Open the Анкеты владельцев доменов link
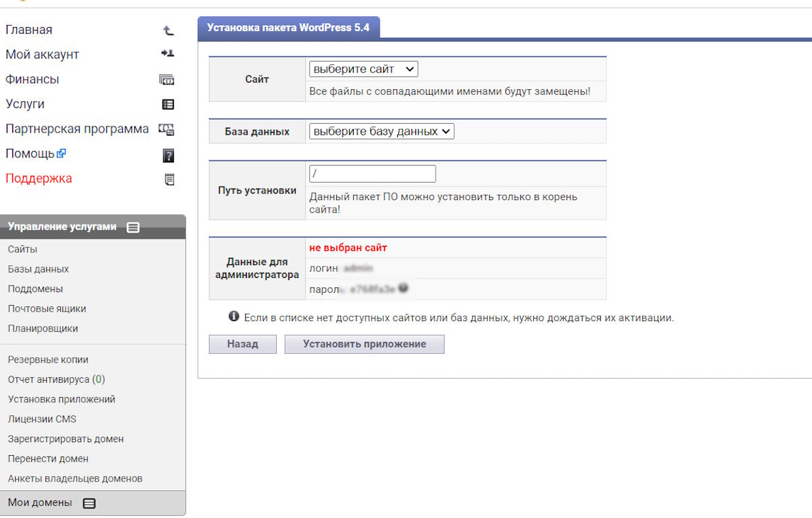This screenshot has height=518, width=812. click(x=75, y=478)
